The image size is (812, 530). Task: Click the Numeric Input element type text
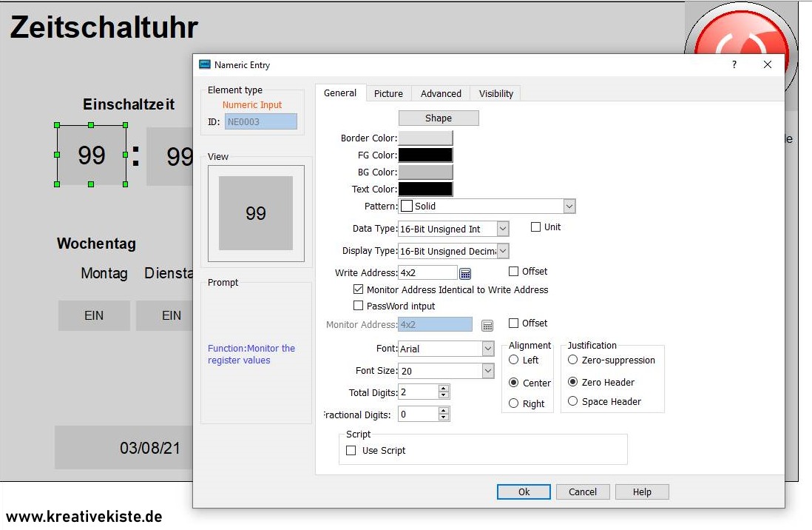point(252,105)
